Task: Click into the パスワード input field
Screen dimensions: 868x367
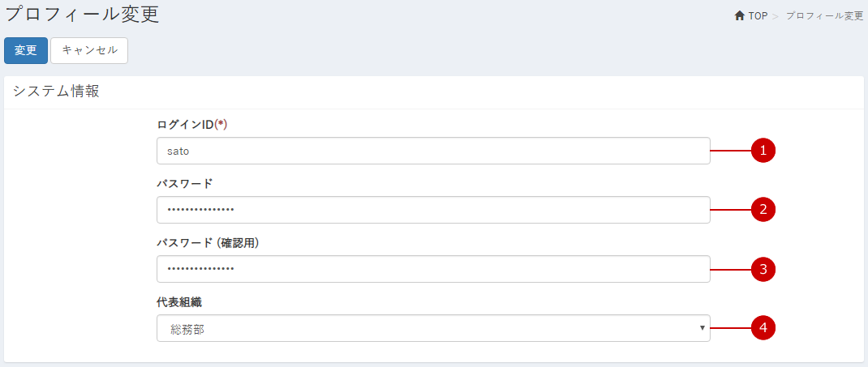Action: point(433,210)
